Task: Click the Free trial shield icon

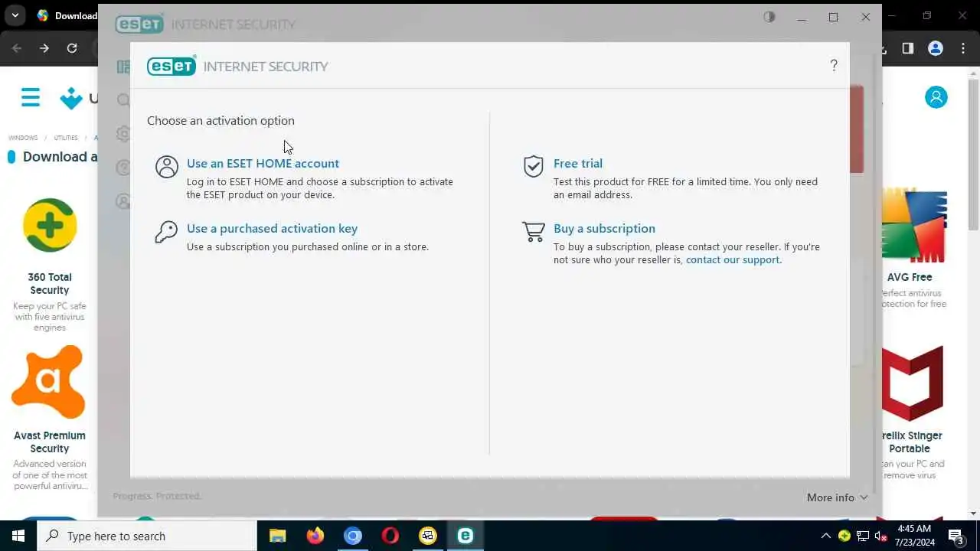Action: coord(534,166)
